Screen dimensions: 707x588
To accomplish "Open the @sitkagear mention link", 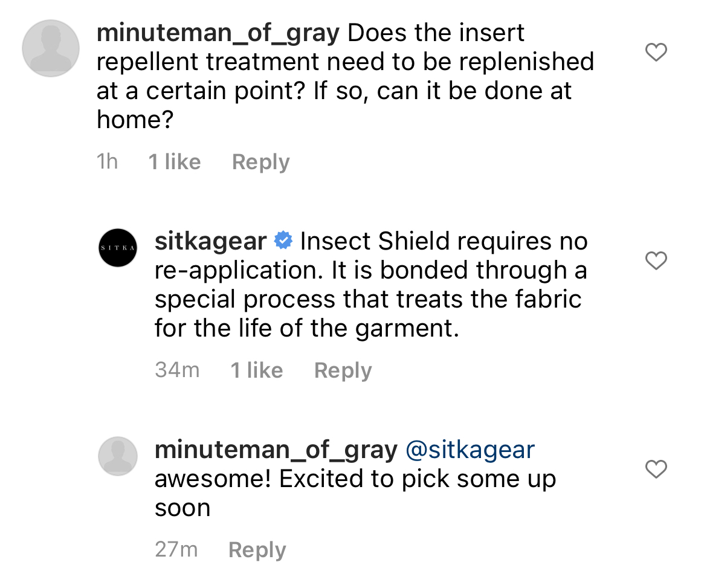I will (470, 450).
